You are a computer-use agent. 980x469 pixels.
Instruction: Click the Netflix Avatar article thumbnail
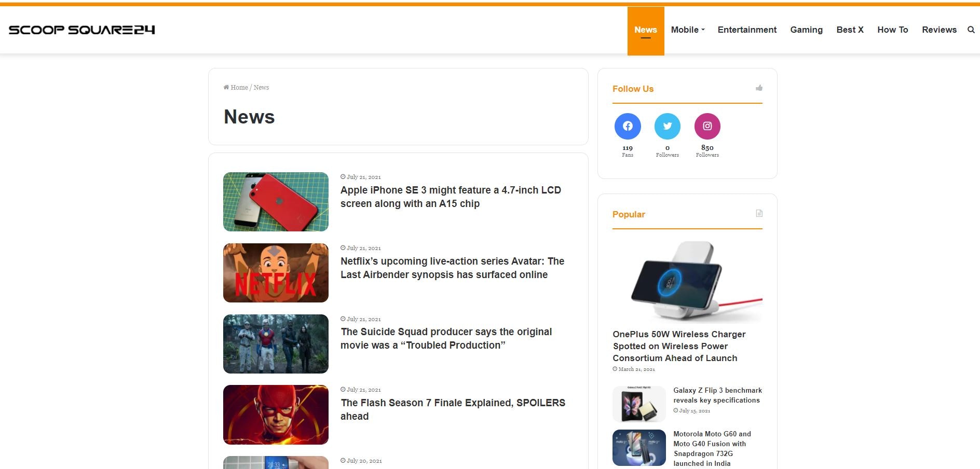tap(276, 273)
